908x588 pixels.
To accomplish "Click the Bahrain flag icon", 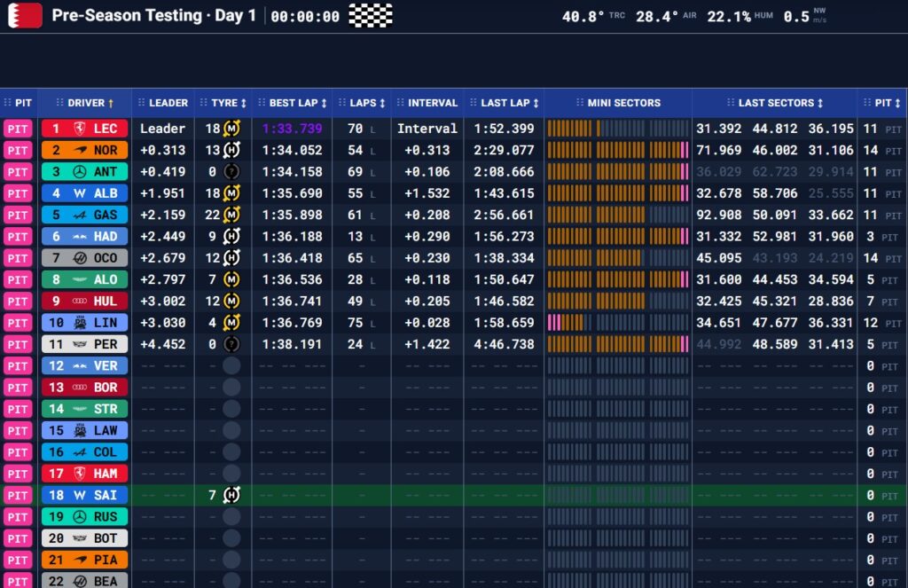I will pyautogui.click(x=24, y=16).
